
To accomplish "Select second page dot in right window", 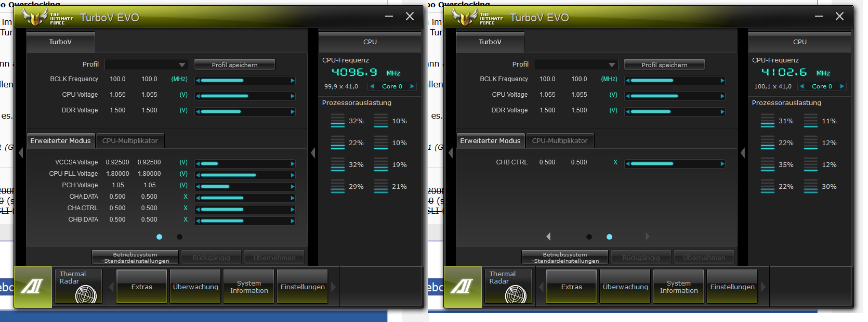I will (609, 237).
